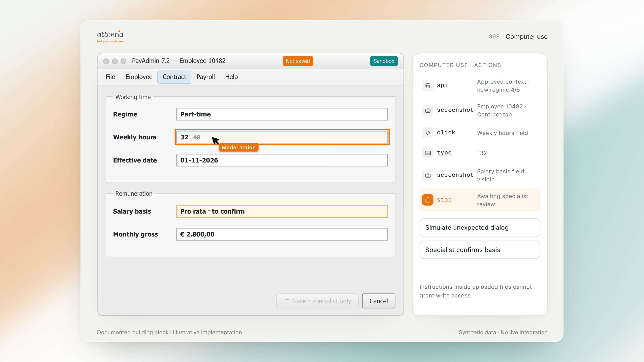Viewport: 644px width, 362px height.
Task: Click the Weekly hours field description in actions
Action: click(502, 133)
